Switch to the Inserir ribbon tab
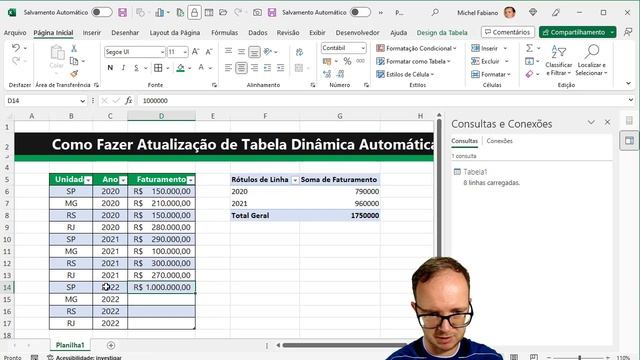This screenshot has width=640, height=360. pyautogui.click(x=91, y=33)
